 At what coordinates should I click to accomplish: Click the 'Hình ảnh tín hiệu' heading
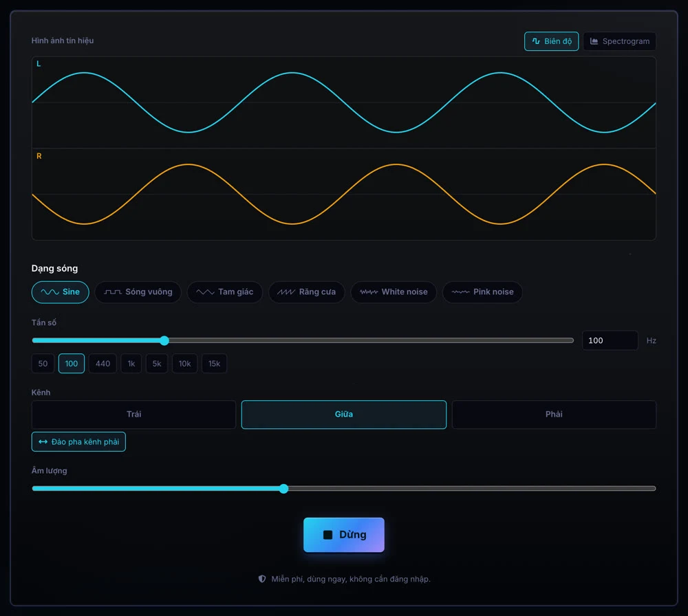(63, 41)
